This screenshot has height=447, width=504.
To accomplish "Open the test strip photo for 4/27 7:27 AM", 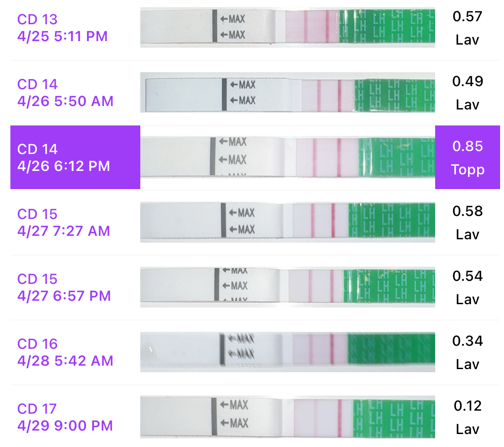I will pyautogui.click(x=288, y=222).
